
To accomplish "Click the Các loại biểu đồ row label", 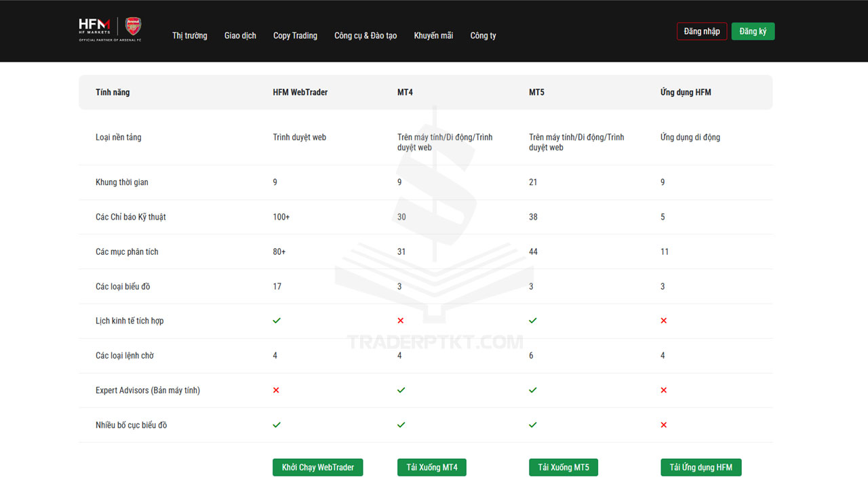I will [123, 287].
